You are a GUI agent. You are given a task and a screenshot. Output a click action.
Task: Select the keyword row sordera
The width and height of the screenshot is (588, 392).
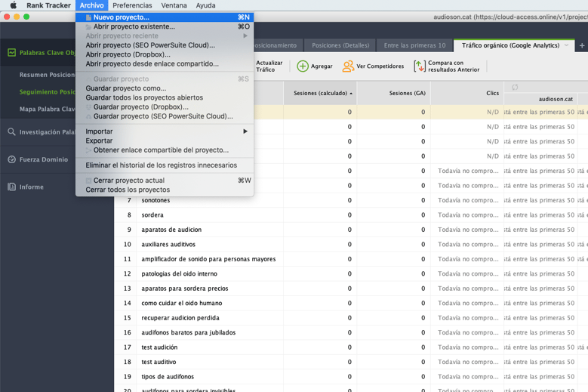(351, 215)
